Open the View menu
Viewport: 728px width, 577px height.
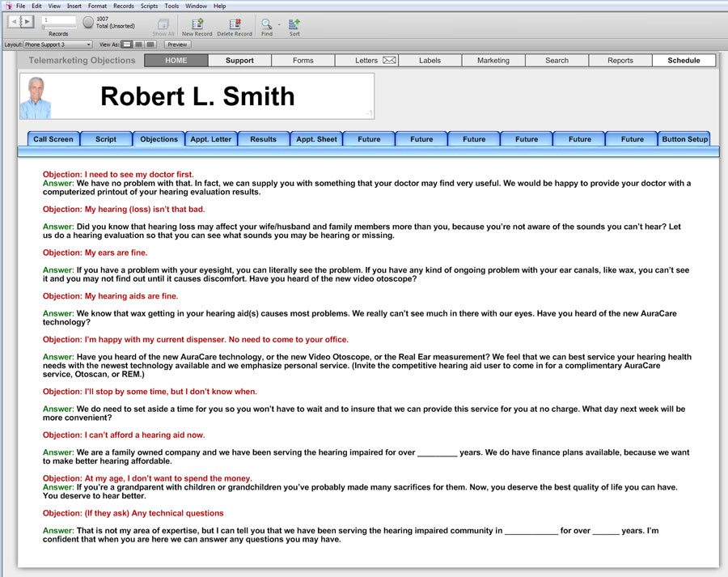click(54, 6)
